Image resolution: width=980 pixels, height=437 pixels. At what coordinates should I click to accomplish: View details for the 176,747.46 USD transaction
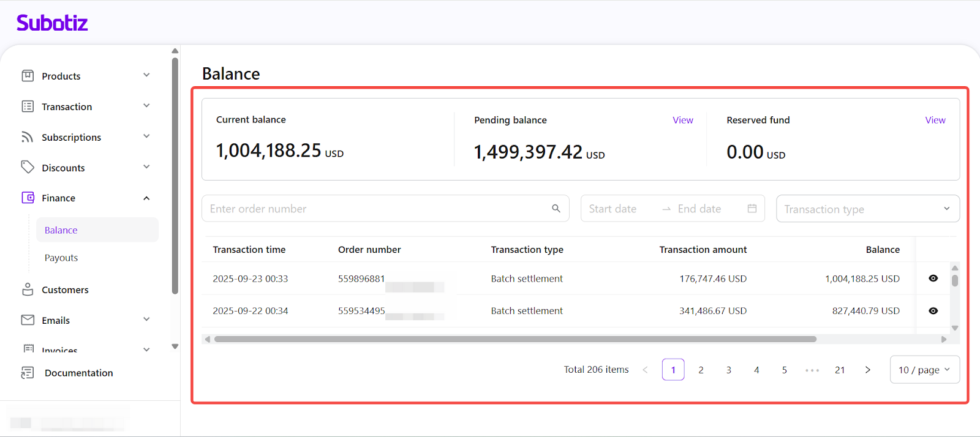click(x=933, y=278)
